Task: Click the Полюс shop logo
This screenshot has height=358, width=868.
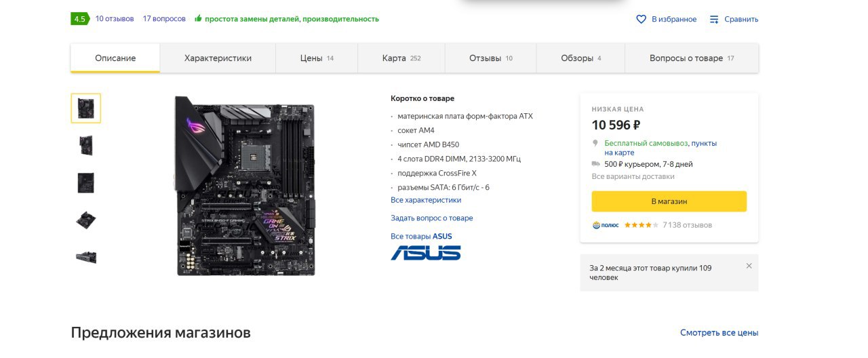Action: (606, 225)
